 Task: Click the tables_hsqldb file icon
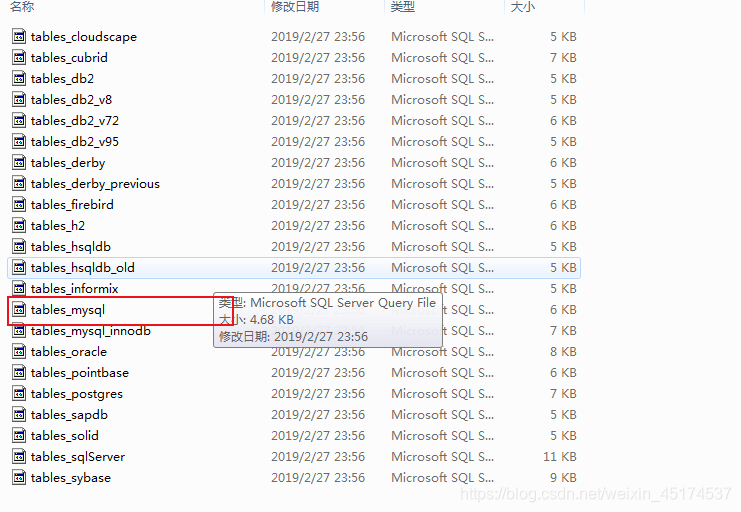pos(19,246)
